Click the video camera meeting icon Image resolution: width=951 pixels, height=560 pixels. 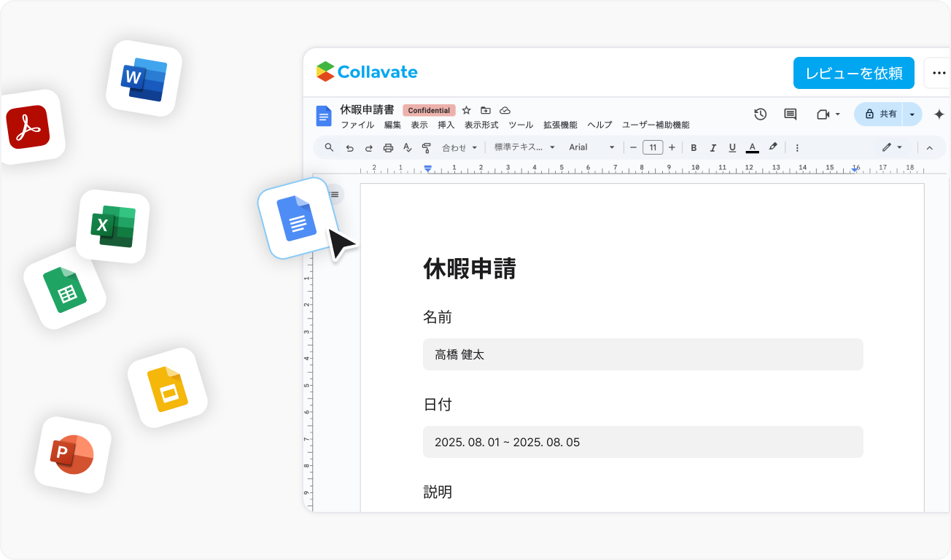coord(823,114)
